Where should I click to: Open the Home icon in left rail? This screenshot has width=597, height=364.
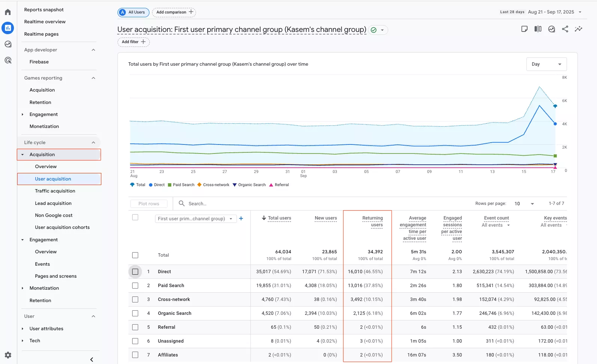pos(8,12)
